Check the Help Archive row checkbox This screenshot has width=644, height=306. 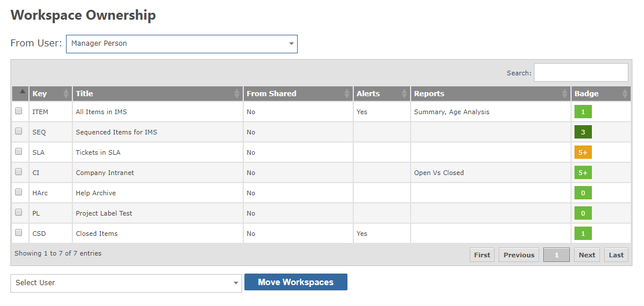pyautogui.click(x=19, y=192)
